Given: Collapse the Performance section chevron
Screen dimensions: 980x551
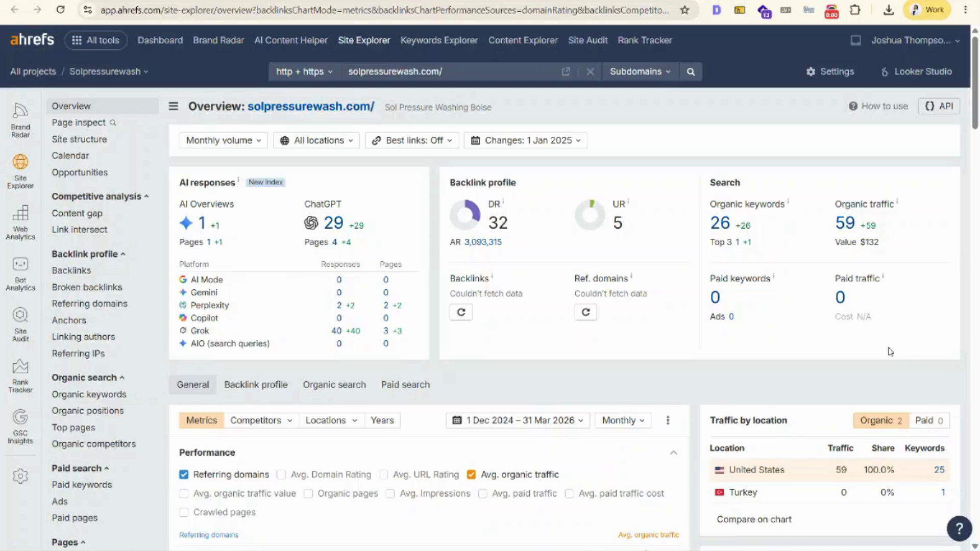Looking at the screenshot, I should point(674,453).
